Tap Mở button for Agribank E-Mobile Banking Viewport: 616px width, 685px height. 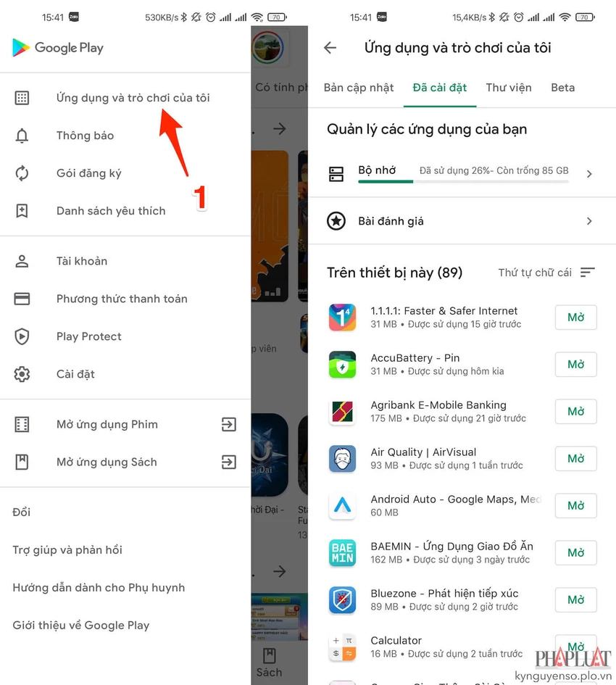pos(576,412)
